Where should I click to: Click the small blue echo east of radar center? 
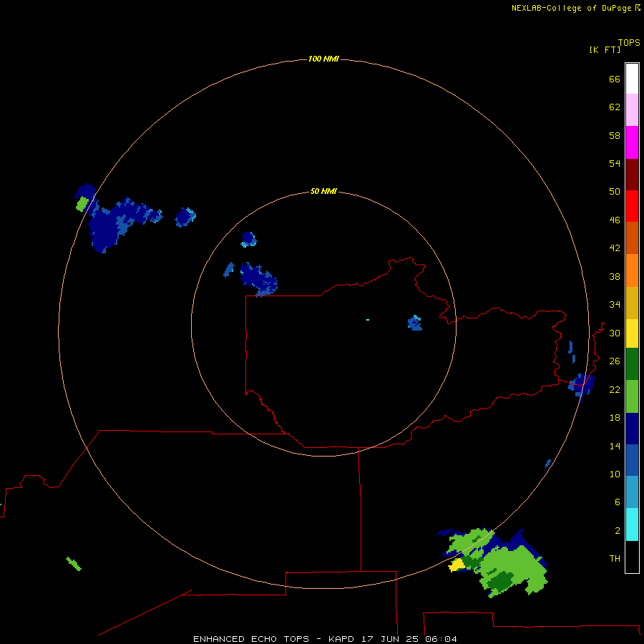point(415,323)
